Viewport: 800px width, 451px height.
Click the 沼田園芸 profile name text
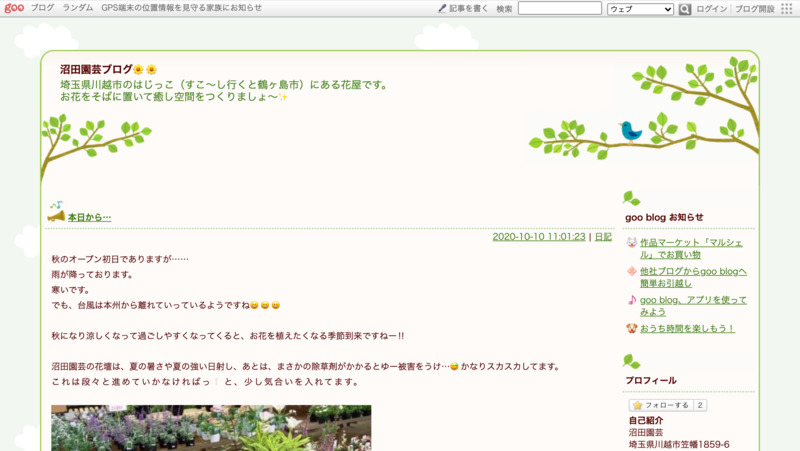pyautogui.click(x=646, y=433)
